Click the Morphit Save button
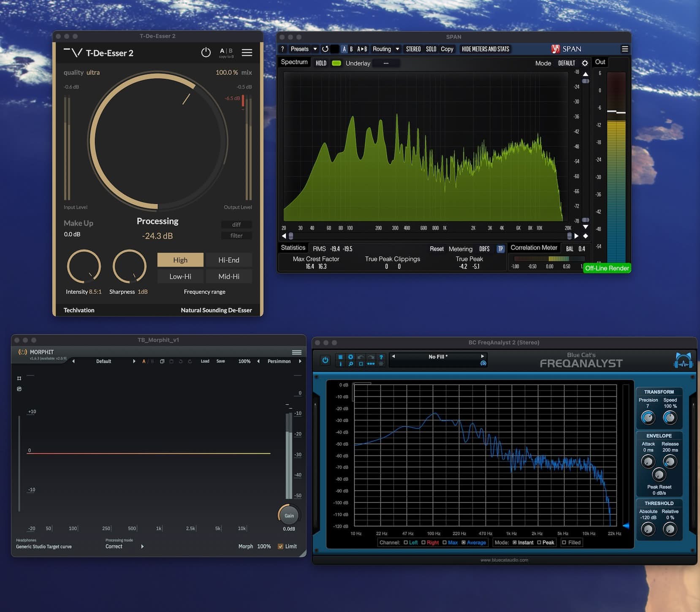 click(x=221, y=361)
